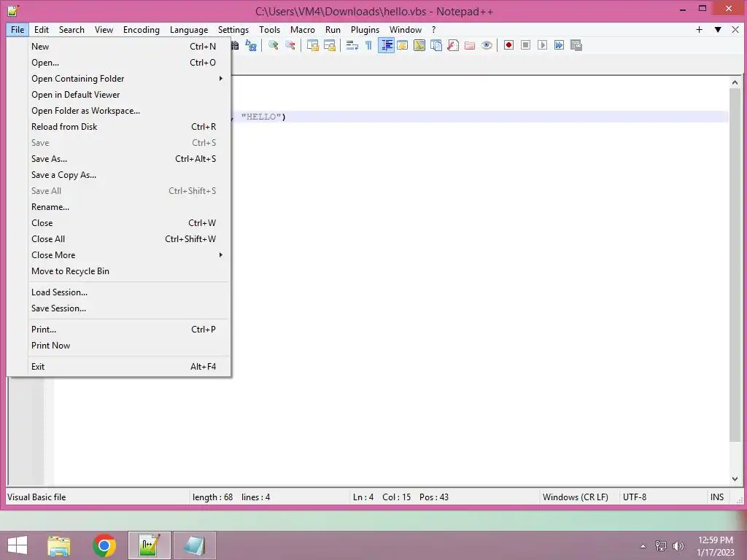
Task: Click the macro Playback icon
Action: 542,45
